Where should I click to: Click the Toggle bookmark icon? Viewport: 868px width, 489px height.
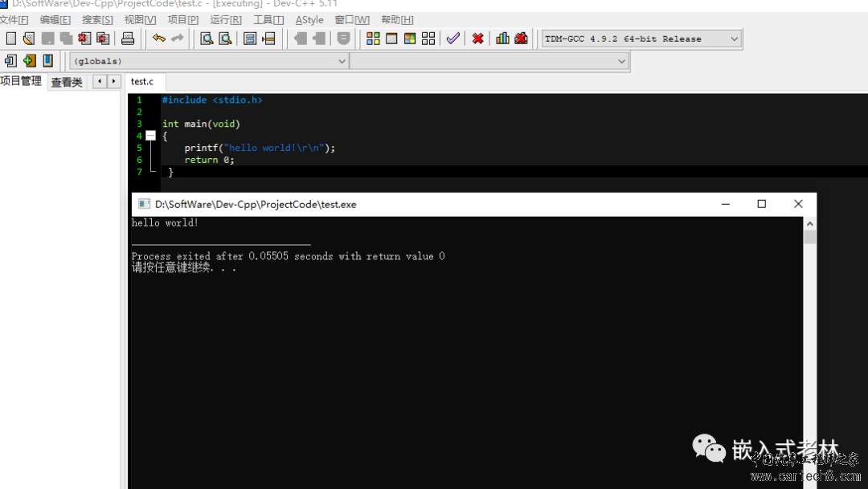click(344, 39)
